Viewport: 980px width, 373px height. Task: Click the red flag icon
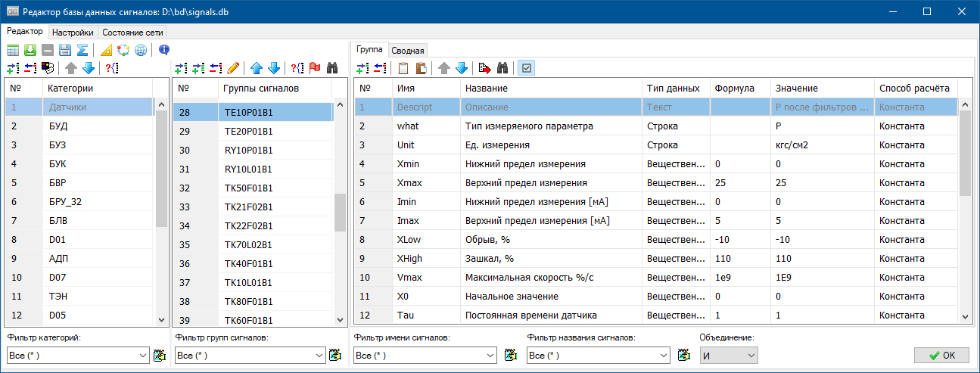(x=314, y=68)
